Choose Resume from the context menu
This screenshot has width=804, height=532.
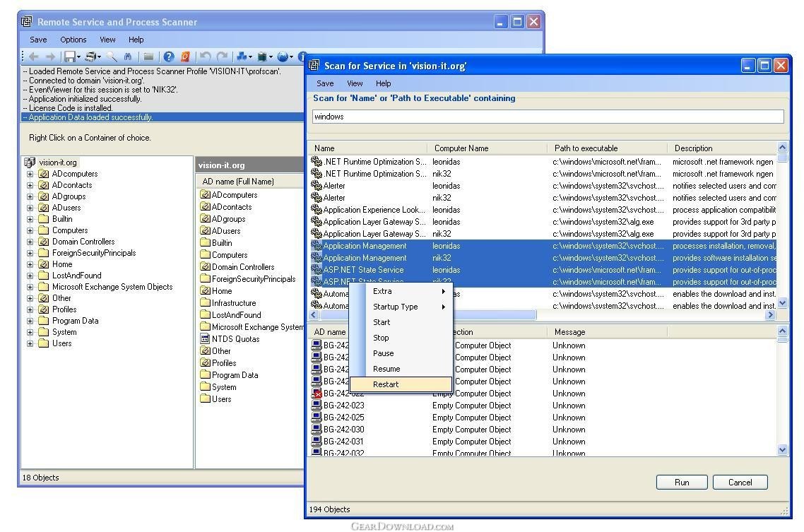click(x=401, y=369)
